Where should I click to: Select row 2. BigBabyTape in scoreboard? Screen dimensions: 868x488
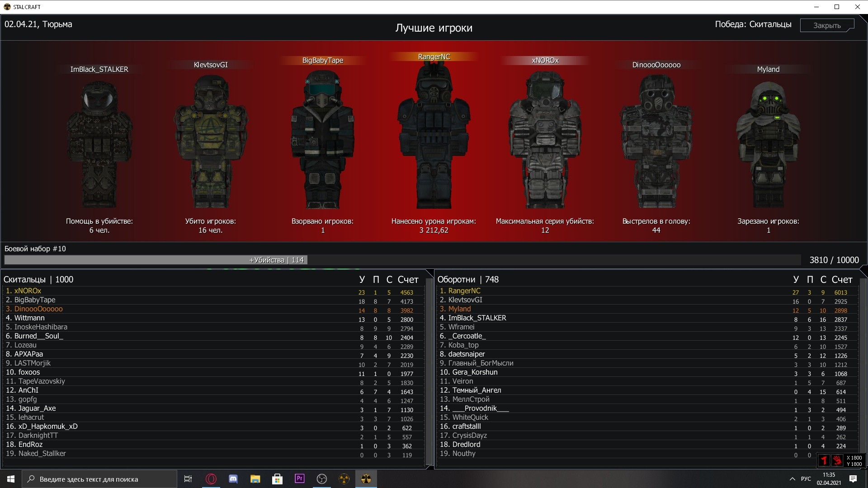click(x=213, y=300)
